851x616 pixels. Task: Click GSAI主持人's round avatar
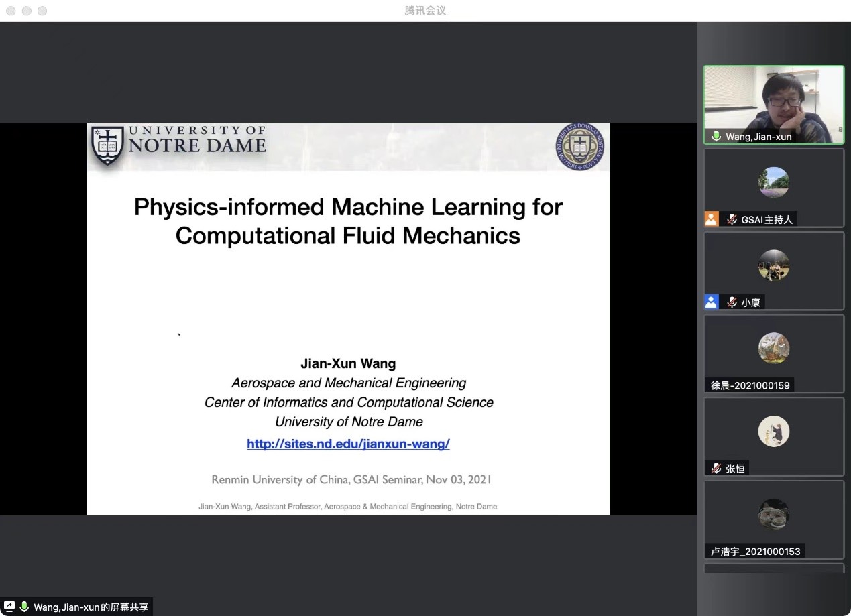point(773,182)
